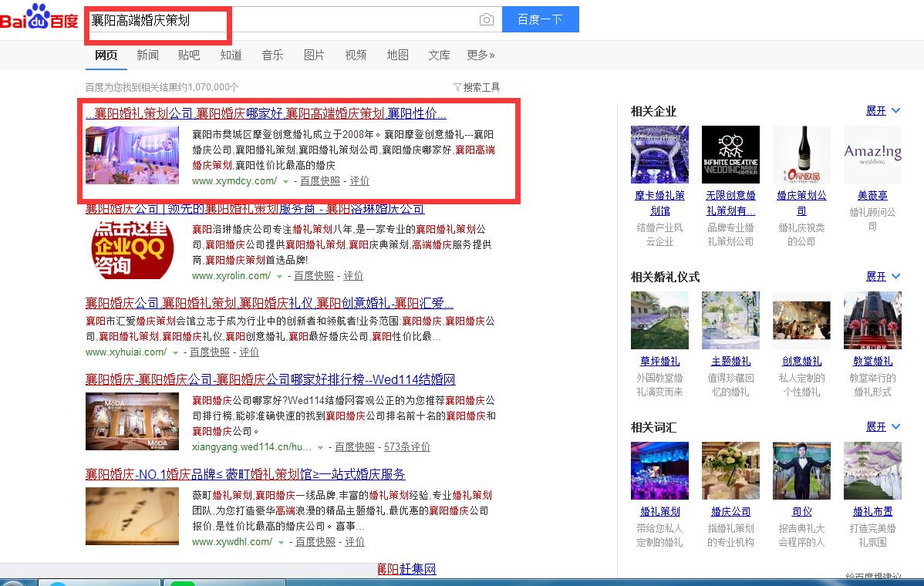Open thumbnail of the xymdcy.com result
Image resolution: width=924 pixels, height=586 pixels.
(x=132, y=156)
